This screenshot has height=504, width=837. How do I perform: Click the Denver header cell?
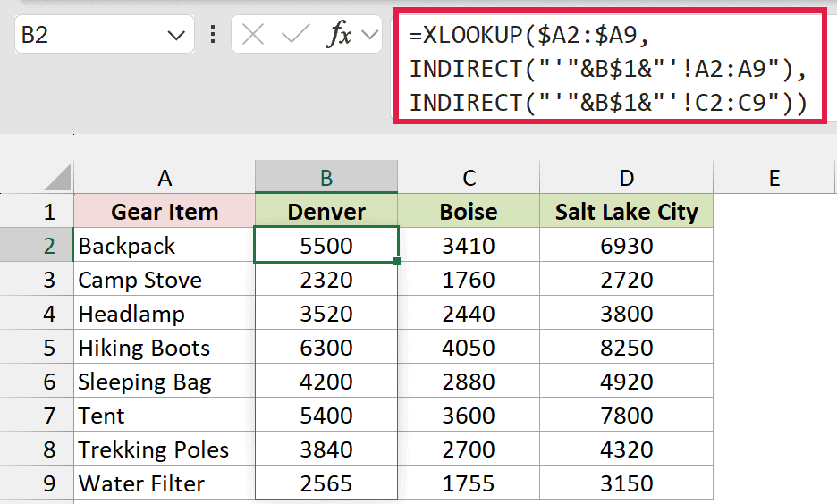click(x=326, y=211)
